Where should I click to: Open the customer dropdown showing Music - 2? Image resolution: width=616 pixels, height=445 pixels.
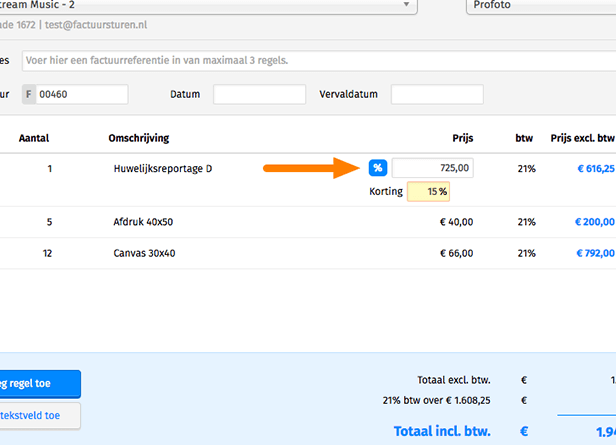click(x=210, y=6)
